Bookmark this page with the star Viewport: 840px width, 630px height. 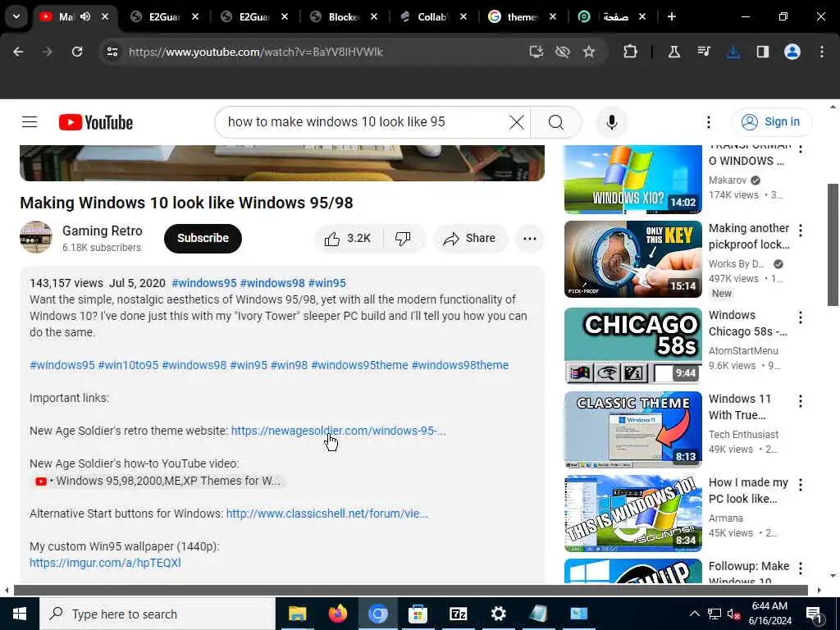[589, 52]
